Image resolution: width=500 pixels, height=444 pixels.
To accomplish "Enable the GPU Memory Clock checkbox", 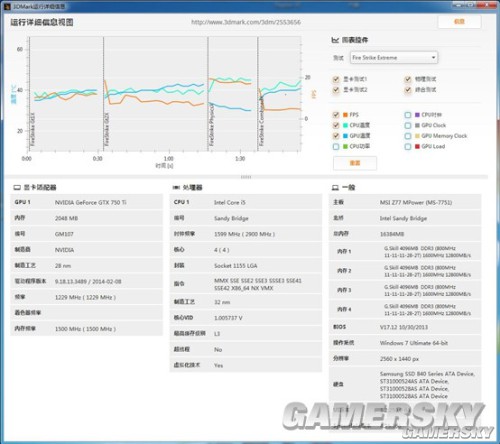I will [408, 136].
